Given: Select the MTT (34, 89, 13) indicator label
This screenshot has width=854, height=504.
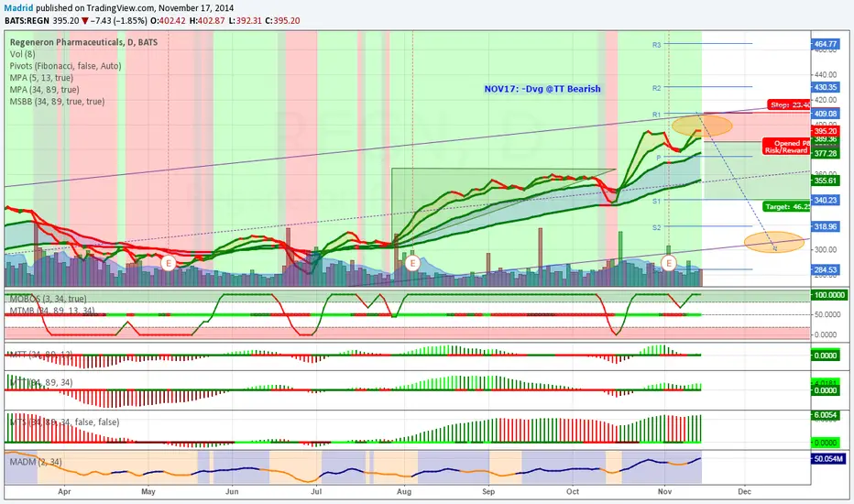Looking at the screenshot, I should tap(42, 355).
